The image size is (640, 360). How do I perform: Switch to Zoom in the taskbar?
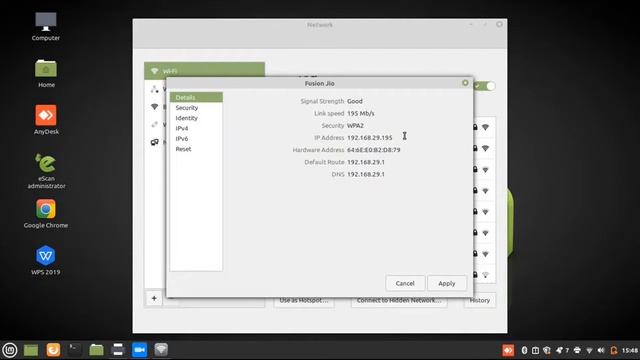click(x=140, y=350)
